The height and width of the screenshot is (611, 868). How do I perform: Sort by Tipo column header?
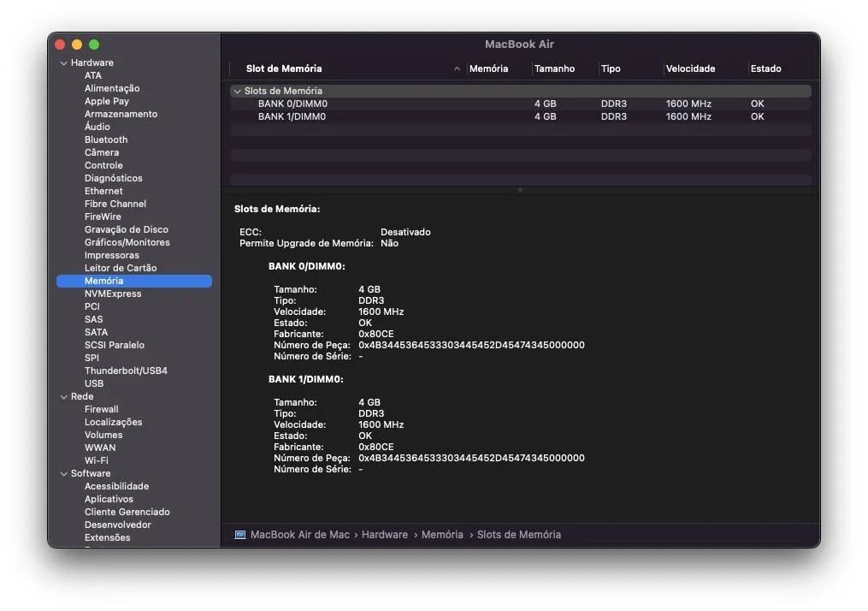click(611, 68)
